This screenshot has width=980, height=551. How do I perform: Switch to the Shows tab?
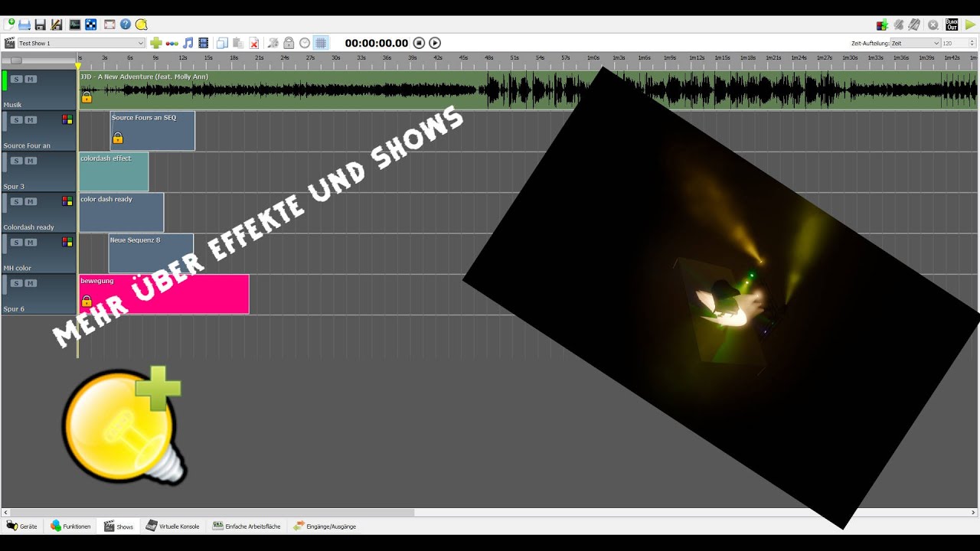[119, 527]
